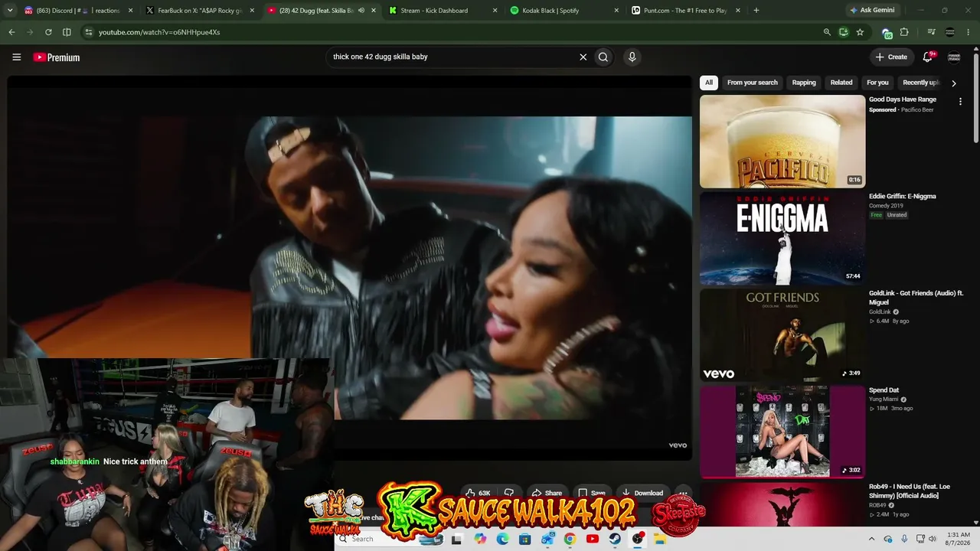Toggle Chrome side panel split view icon
Image resolution: width=980 pixels, height=551 pixels.
click(x=67, y=32)
